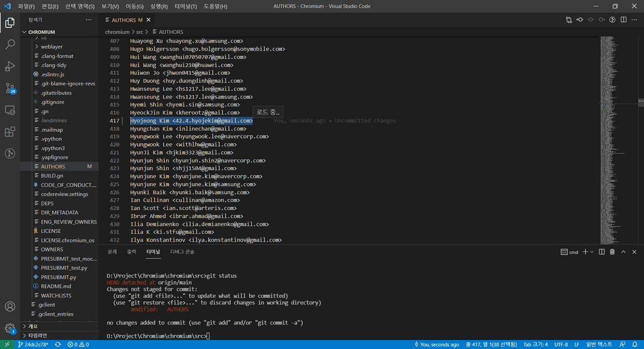Viewport: 644px width, 349px height.
Task: Open the 편집(E) menu
Action: click(x=50, y=6)
